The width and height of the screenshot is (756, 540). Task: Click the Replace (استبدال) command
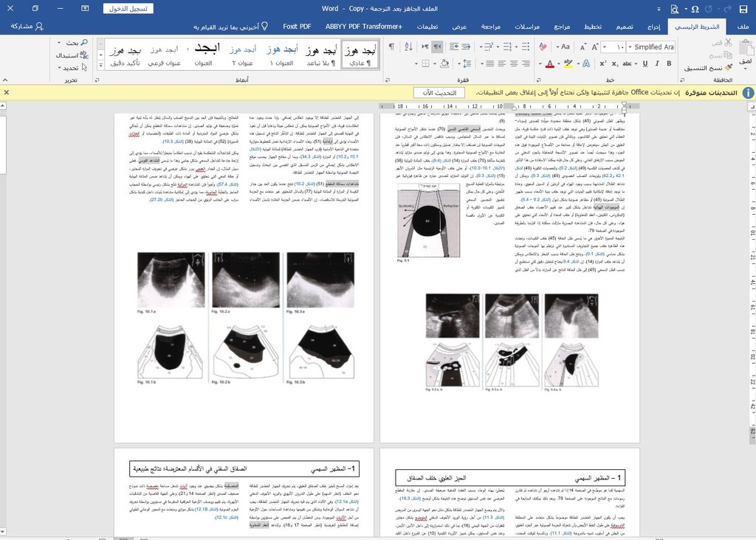point(72,55)
